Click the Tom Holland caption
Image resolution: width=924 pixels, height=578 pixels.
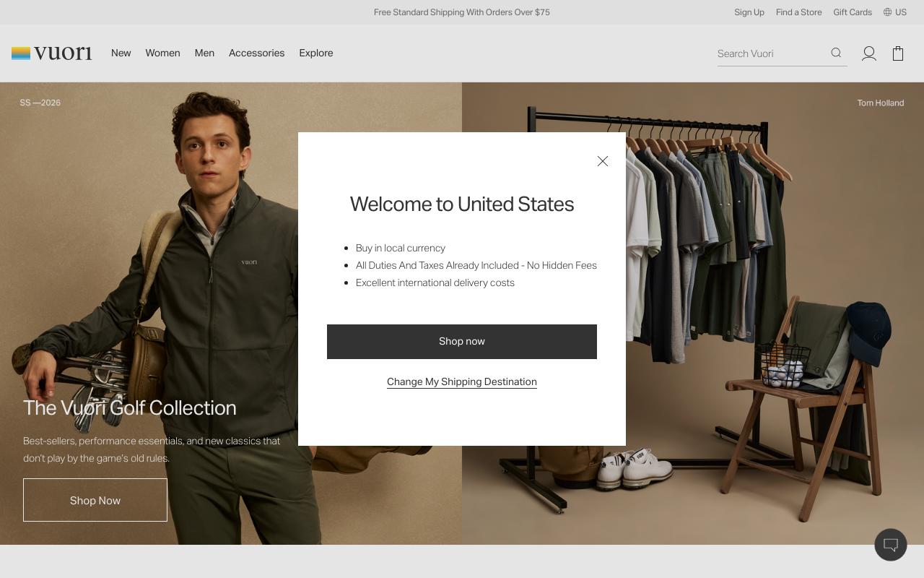[881, 103]
